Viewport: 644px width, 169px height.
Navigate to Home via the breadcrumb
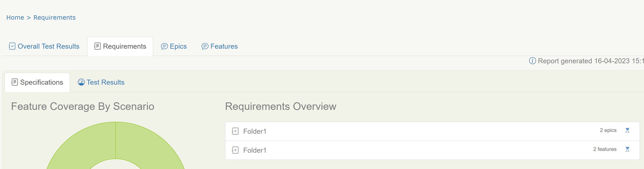15,17
